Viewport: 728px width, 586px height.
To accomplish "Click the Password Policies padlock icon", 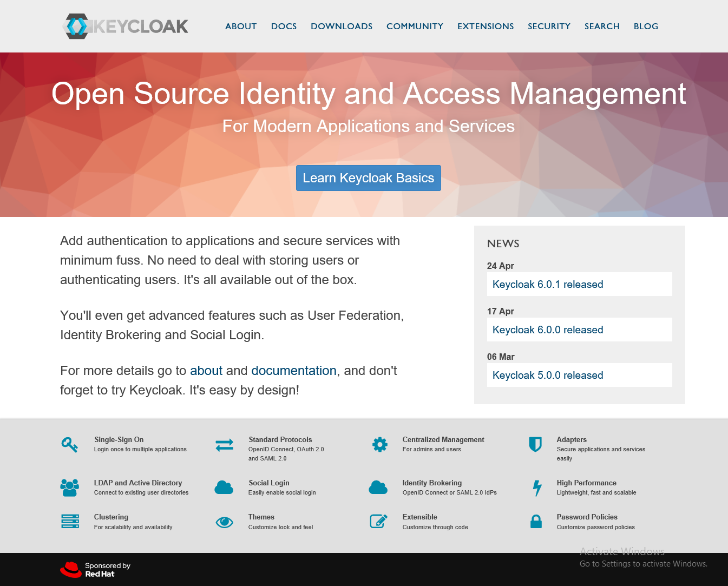I will tap(536, 521).
